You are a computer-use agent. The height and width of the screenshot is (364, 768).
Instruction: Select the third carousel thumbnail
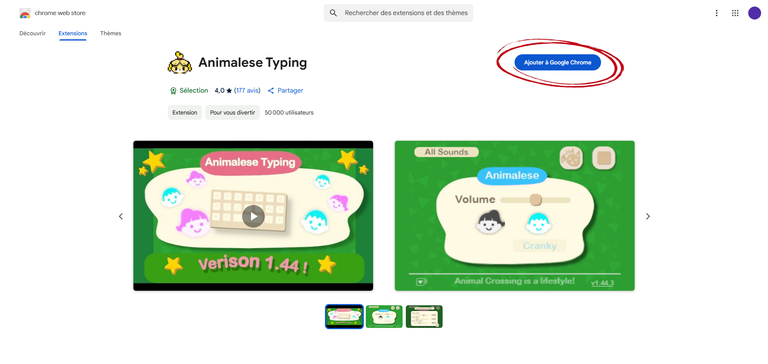pyautogui.click(x=424, y=316)
